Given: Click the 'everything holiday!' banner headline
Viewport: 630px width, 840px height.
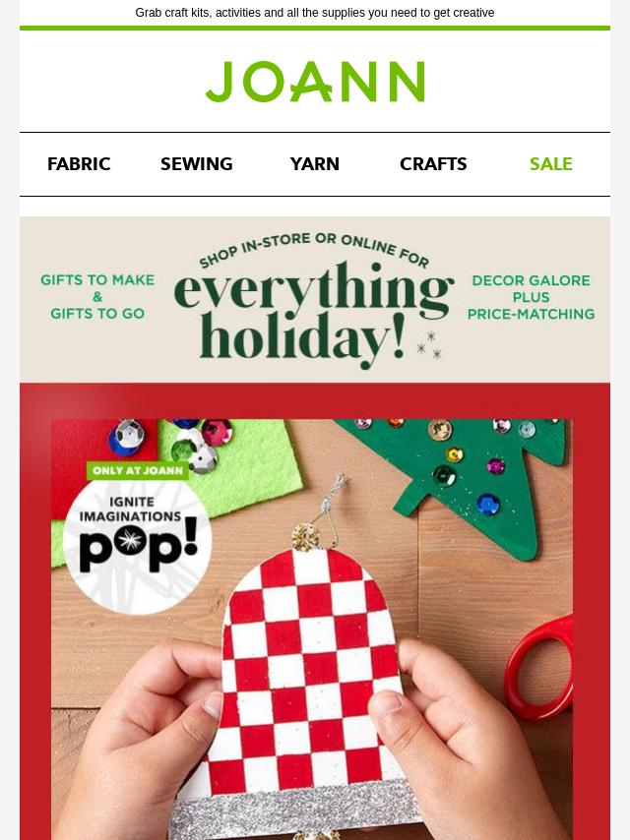Looking at the screenshot, I should (314, 315).
